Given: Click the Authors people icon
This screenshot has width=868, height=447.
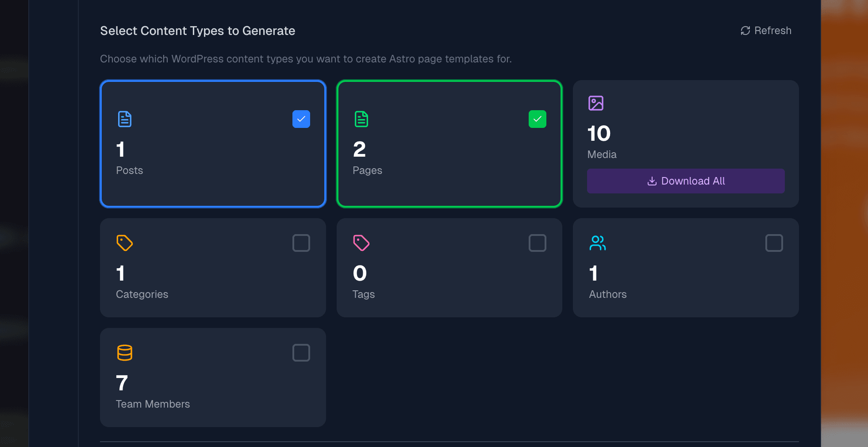Looking at the screenshot, I should click(598, 243).
